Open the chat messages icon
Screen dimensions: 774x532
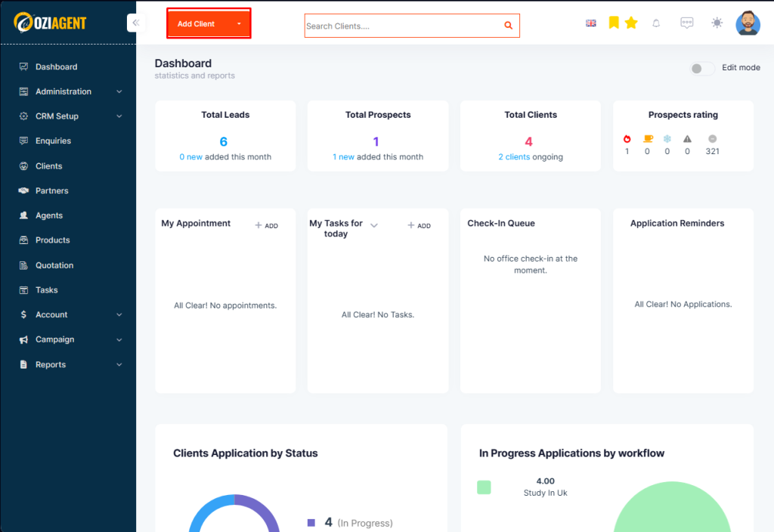(686, 23)
